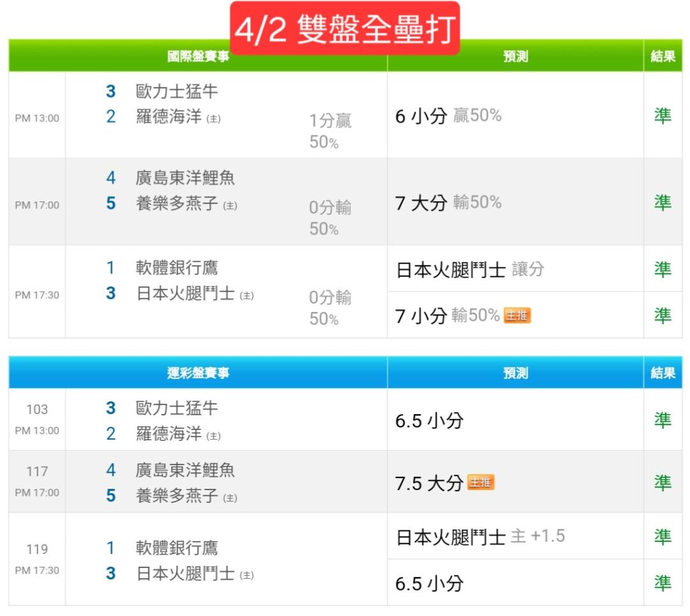Screen dimensions: 690x616
Task: Tap the red 4/2 雙盤全壘打 banner
Action: pyautogui.click(x=345, y=29)
